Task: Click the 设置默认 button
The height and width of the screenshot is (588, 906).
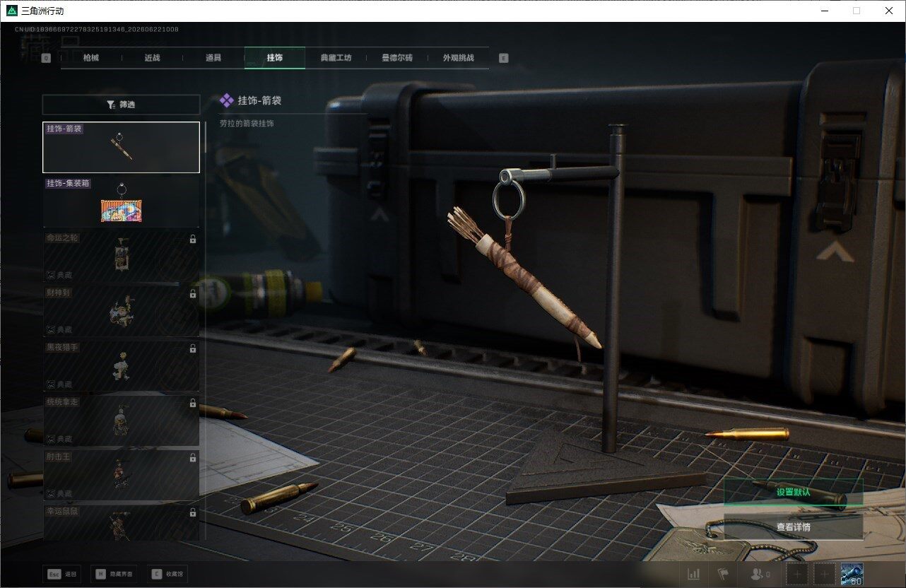Action: 793,492
